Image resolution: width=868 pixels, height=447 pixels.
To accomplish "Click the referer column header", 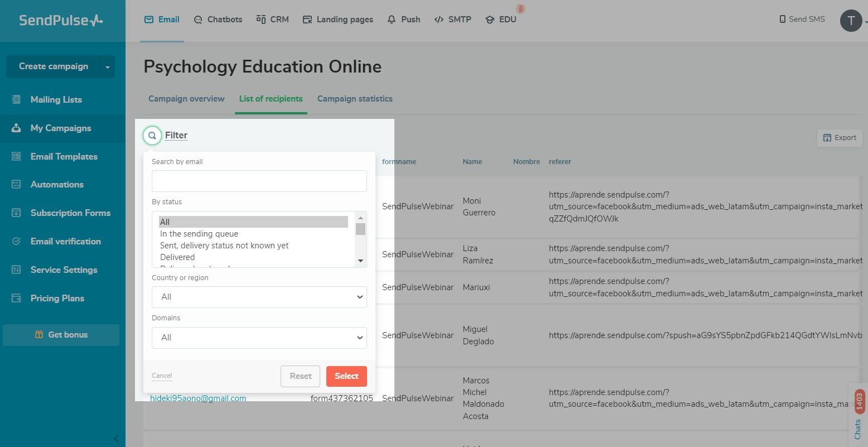I will click(560, 162).
